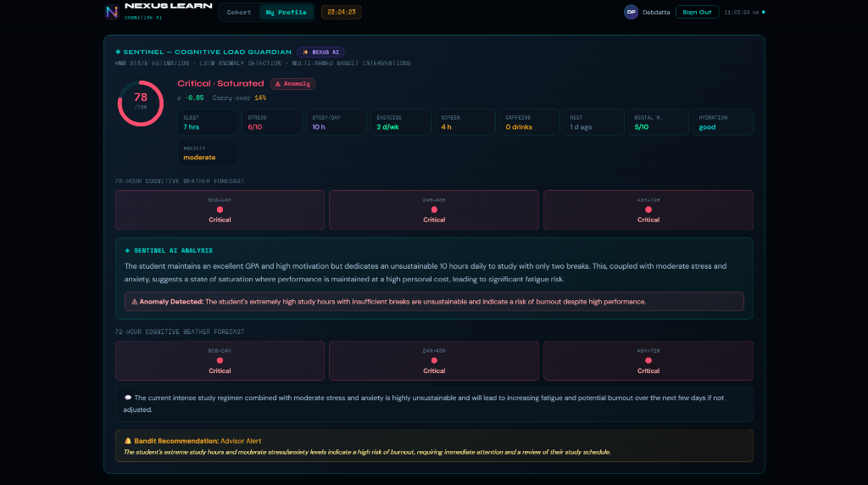Switch to the My Profile tab
868x485 pixels.
click(x=287, y=12)
